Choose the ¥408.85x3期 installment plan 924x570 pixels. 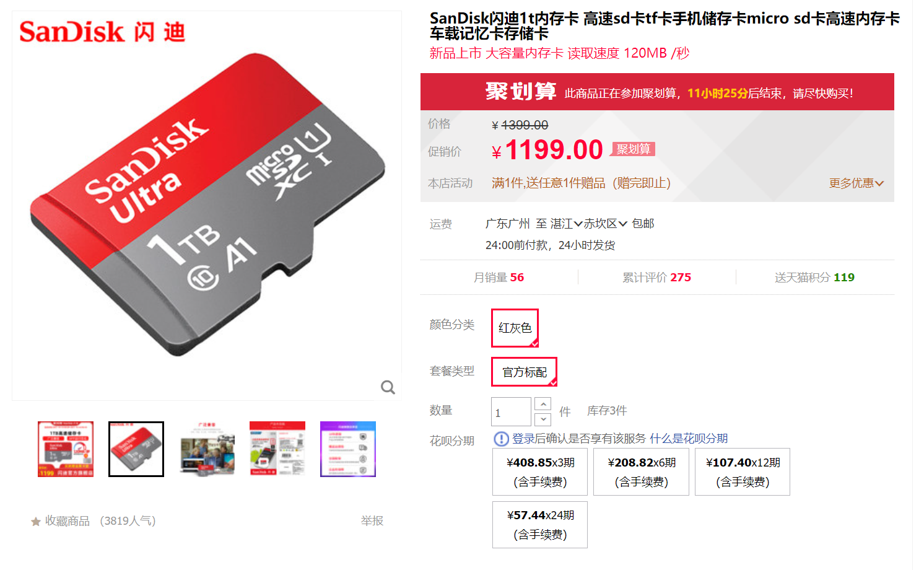(540, 472)
